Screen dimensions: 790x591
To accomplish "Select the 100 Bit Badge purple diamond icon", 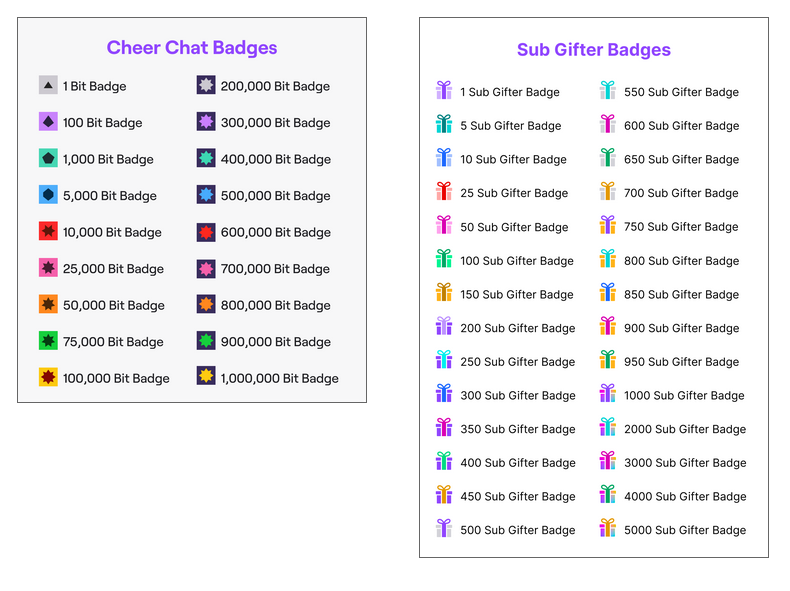I will 48,121.
